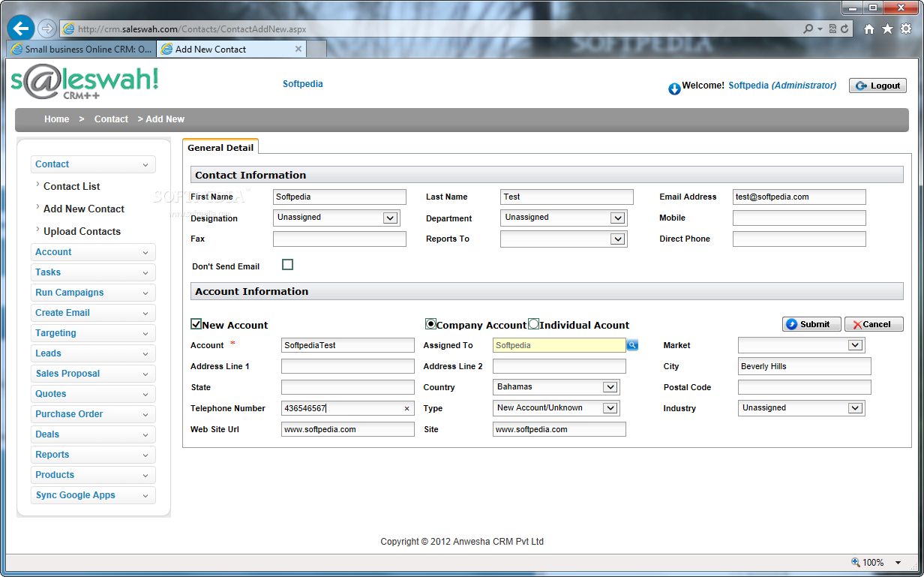Expand the Sync Google Apps sidebar section

point(93,495)
